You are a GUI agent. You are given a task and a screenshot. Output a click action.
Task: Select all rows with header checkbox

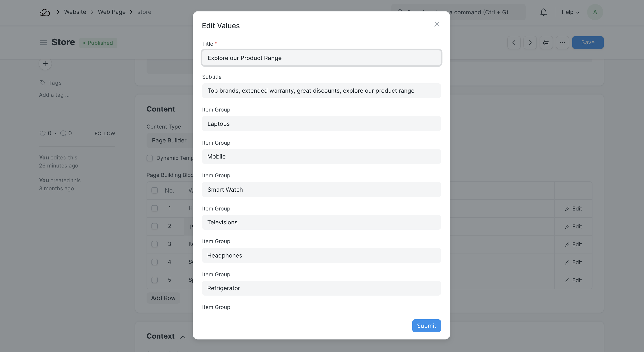point(154,190)
